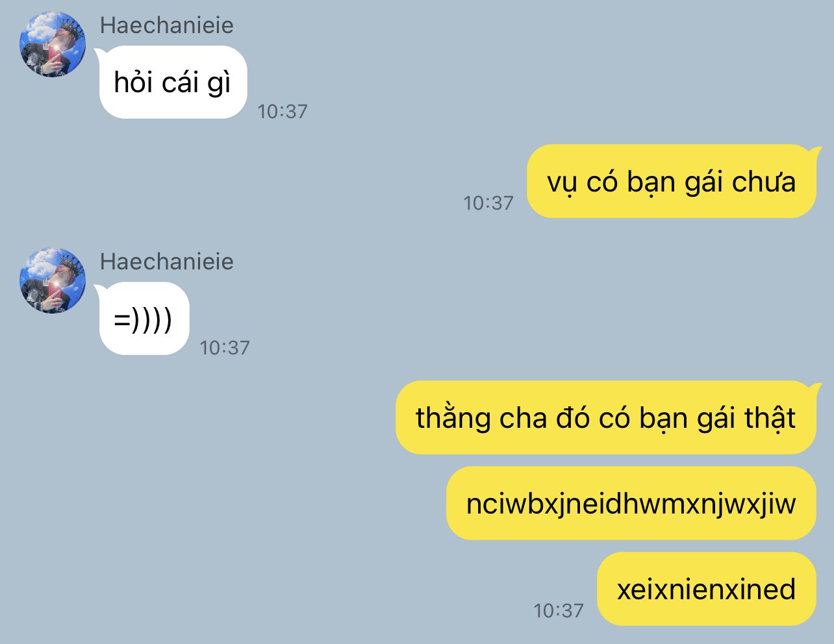Click the "nciwbxjneidhwmxnjwxjiw" yellow bubble

631,503
